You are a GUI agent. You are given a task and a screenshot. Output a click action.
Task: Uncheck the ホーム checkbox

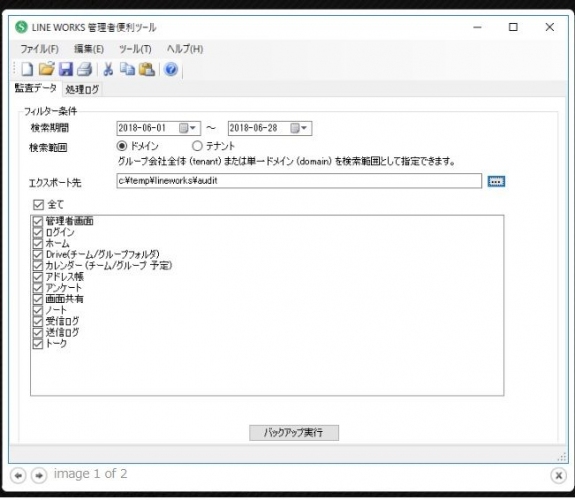coord(38,244)
